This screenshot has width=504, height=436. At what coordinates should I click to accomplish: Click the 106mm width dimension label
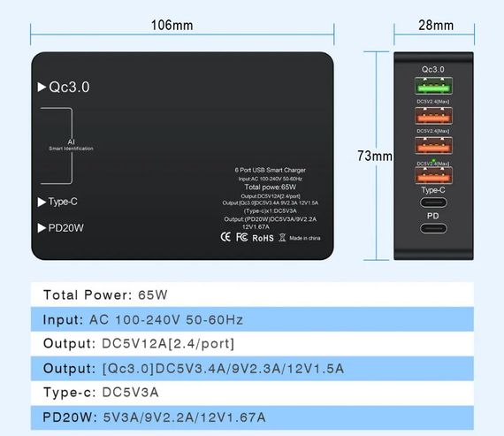(x=172, y=26)
